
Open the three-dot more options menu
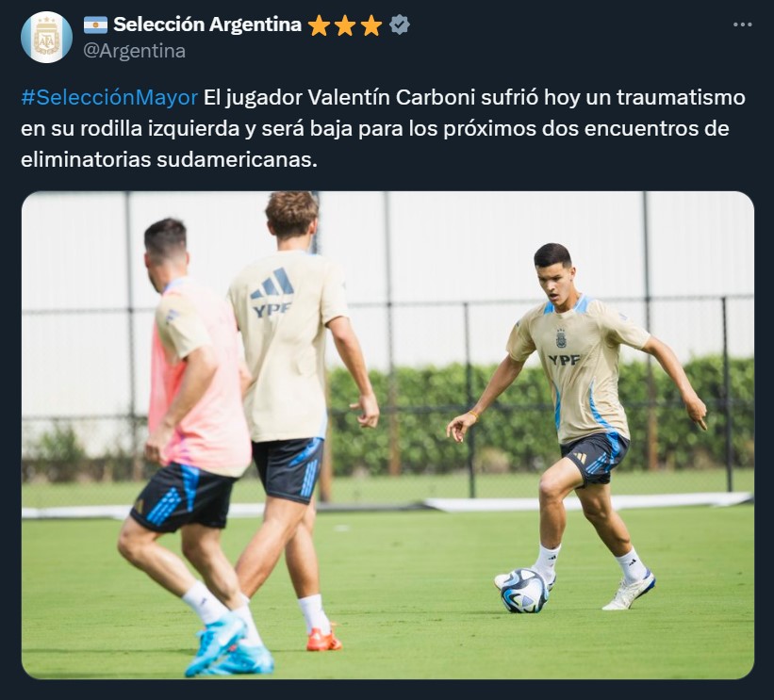click(742, 24)
